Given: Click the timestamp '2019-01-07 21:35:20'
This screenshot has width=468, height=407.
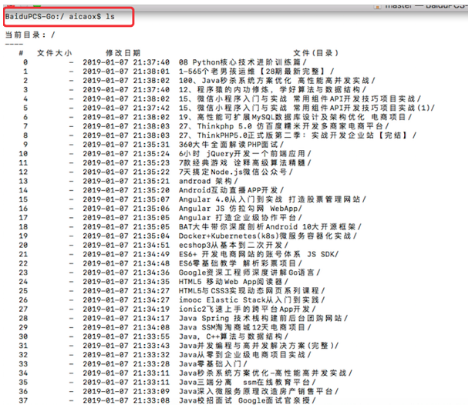Looking at the screenshot, I should point(126,190).
